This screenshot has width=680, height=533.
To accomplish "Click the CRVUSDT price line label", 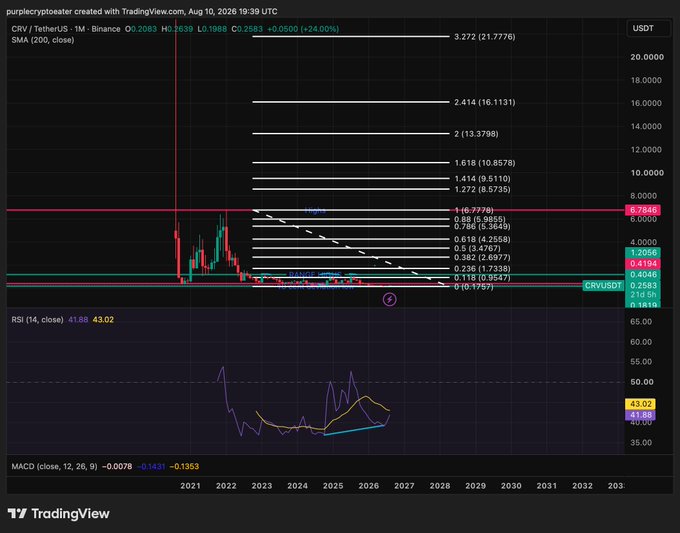I will [603, 285].
